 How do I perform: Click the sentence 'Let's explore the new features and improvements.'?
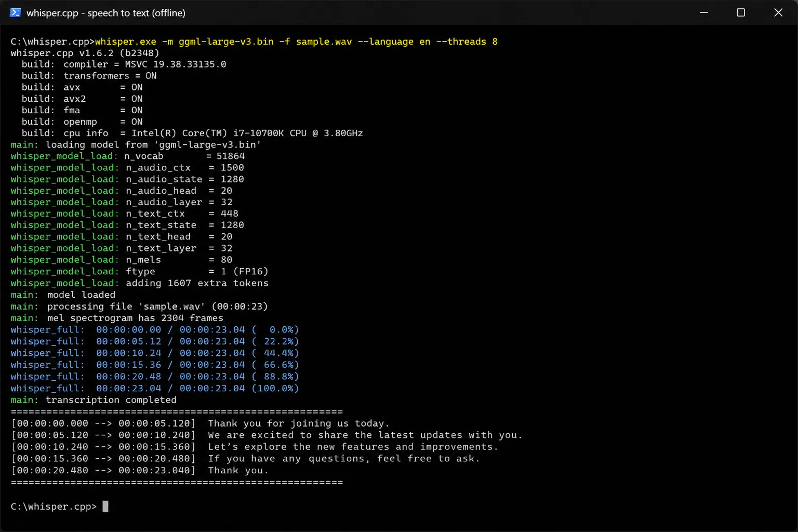tap(353, 447)
